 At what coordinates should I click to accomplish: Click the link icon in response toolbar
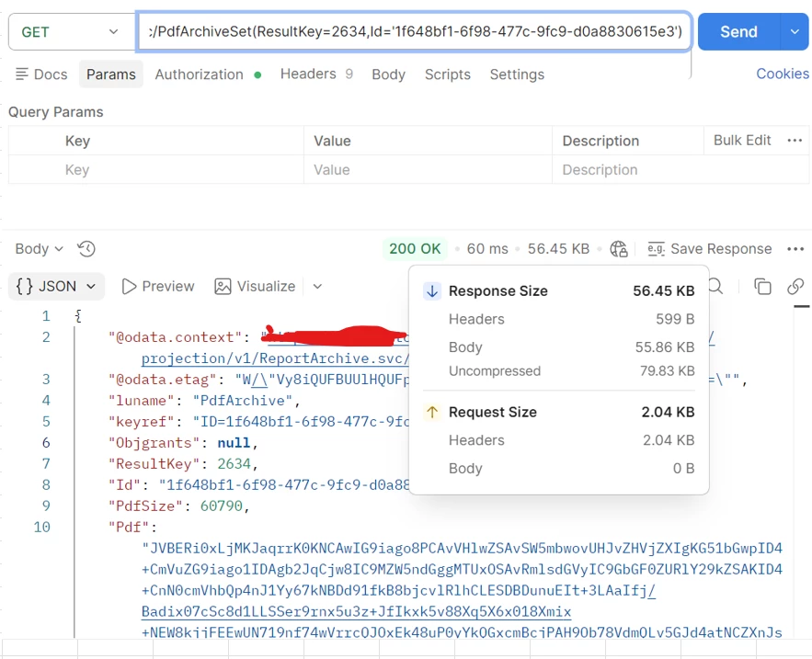(795, 287)
